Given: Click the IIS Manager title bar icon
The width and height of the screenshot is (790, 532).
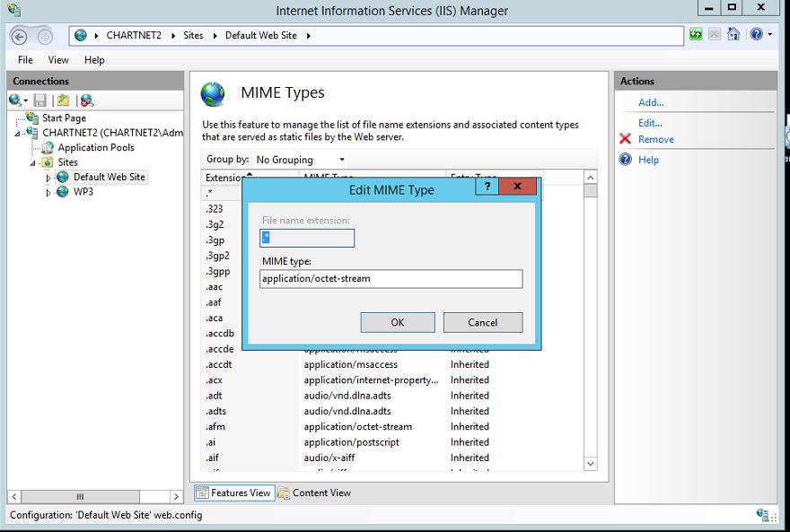Looking at the screenshot, I should (14, 10).
